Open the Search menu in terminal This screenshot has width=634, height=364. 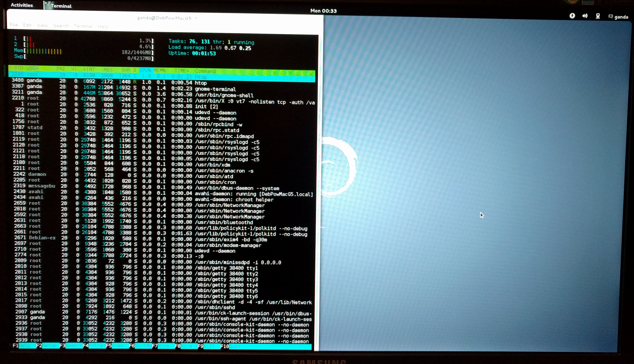(x=61, y=26)
